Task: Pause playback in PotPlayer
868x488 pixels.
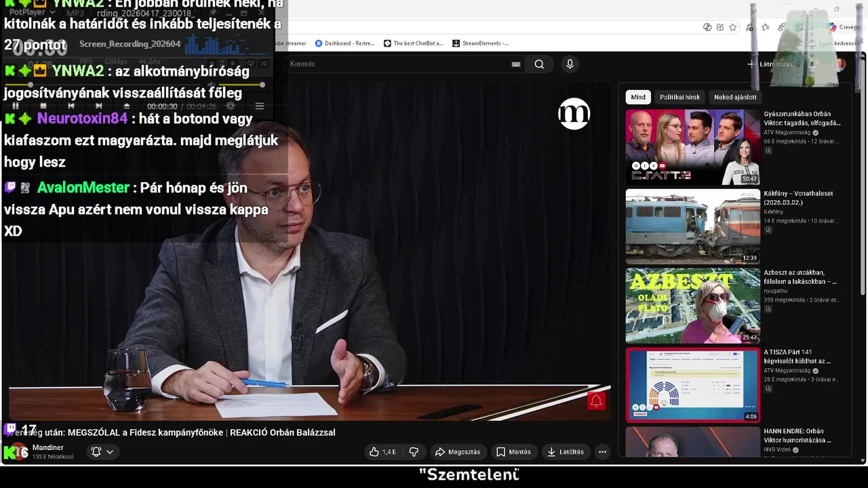Action: [x=16, y=106]
